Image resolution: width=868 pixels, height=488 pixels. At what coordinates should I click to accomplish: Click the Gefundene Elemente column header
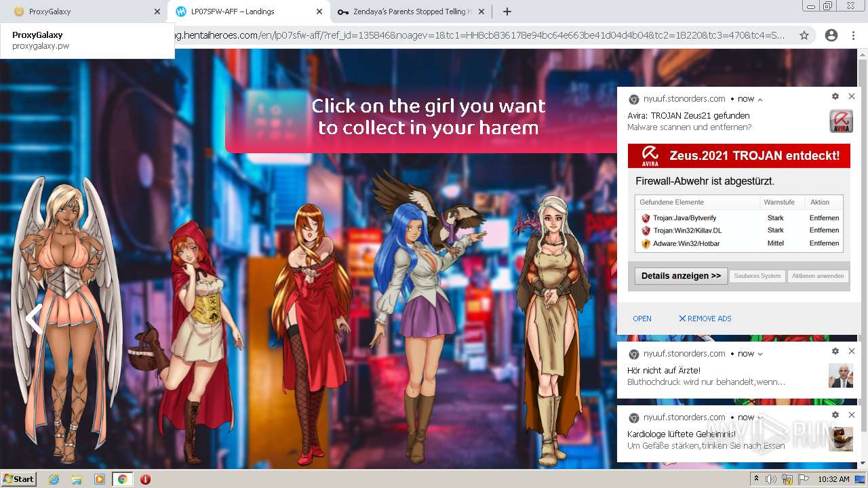click(671, 202)
